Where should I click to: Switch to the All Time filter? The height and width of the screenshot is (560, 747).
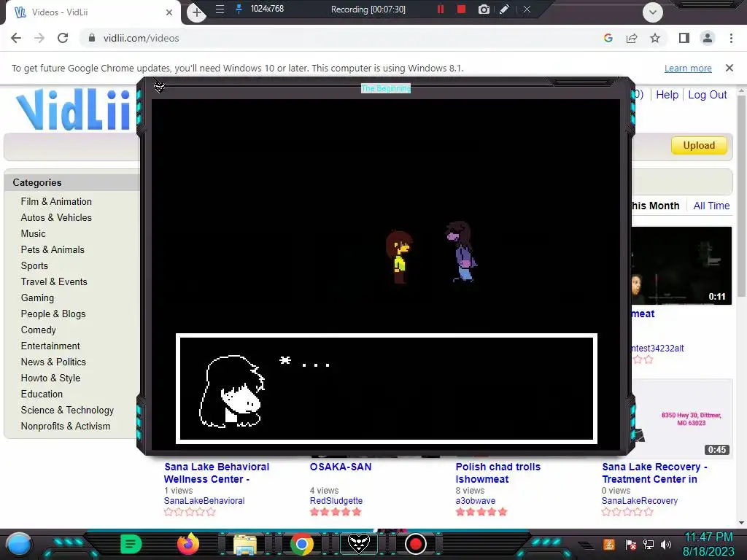[x=711, y=206]
